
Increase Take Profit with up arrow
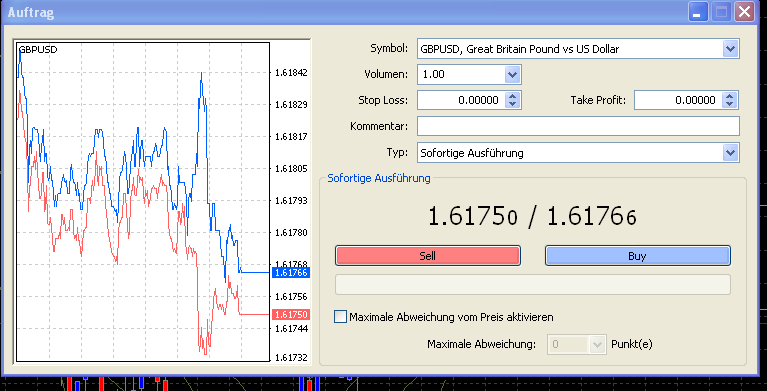coord(729,96)
